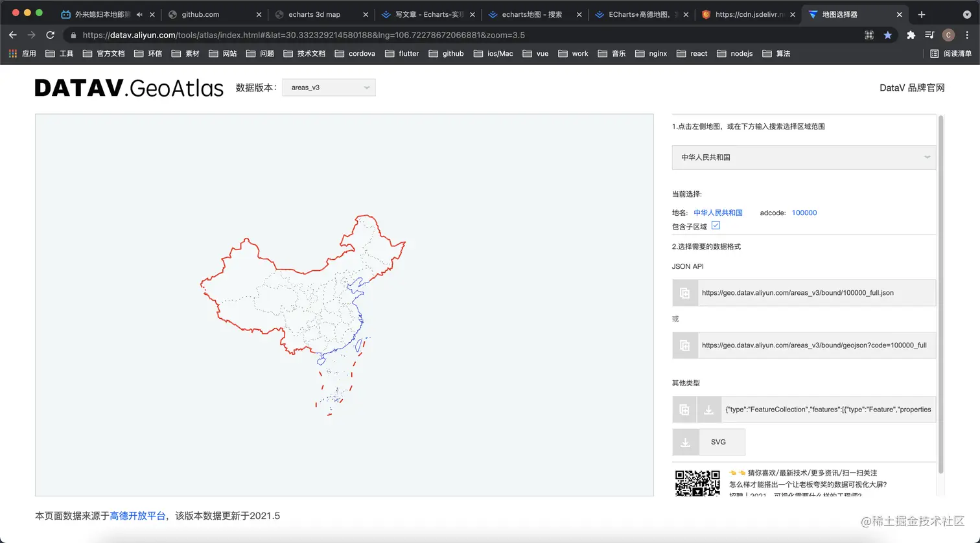Open the 阅读清单 reading list
Viewport: 980px width, 543px height.
click(x=951, y=54)
